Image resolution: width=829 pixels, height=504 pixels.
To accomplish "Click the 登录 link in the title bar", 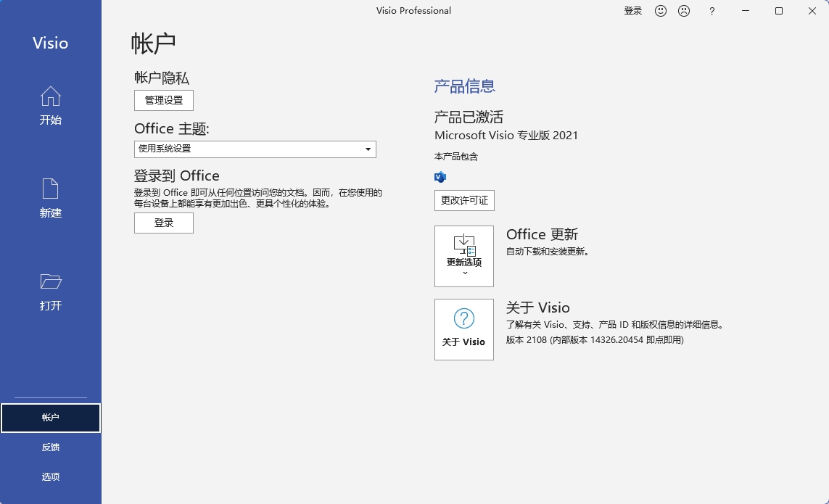I will [633, 11].
